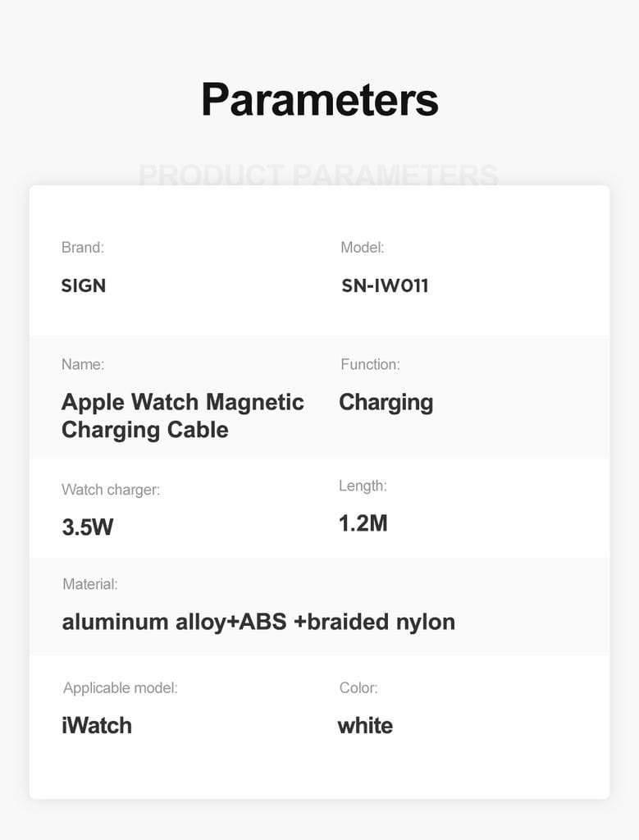This screenshot has width=639, height=840.
Task: Select the 3.5W wattage value
Action: click(88, 527)
